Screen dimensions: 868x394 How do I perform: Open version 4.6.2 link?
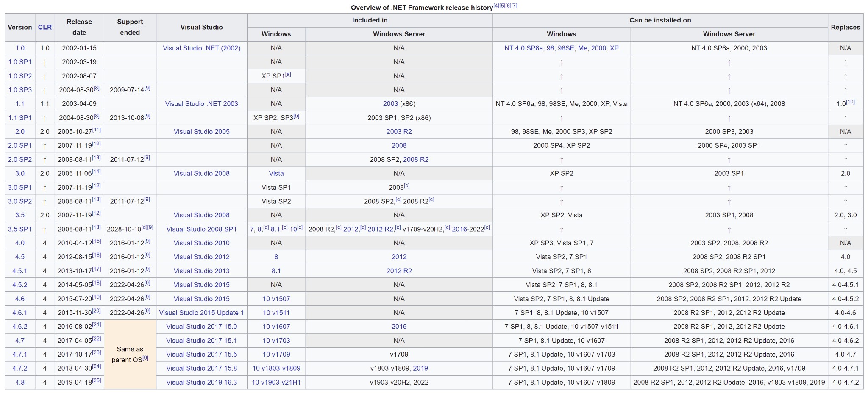coord(20,327)
